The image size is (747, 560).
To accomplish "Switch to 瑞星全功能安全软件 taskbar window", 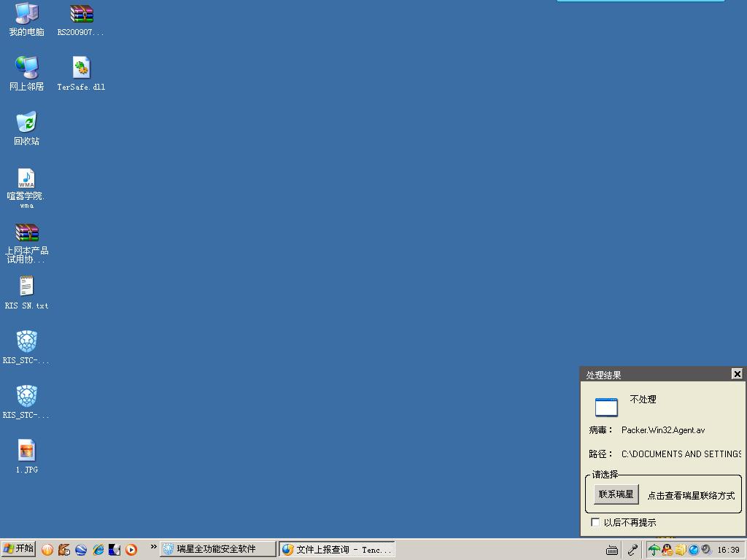I will 217,549.
